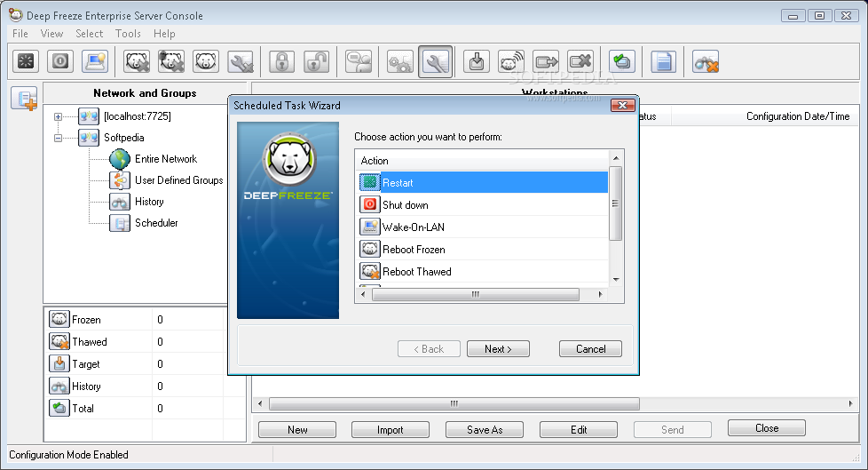Select History in the network tree

tap(149, 201)
